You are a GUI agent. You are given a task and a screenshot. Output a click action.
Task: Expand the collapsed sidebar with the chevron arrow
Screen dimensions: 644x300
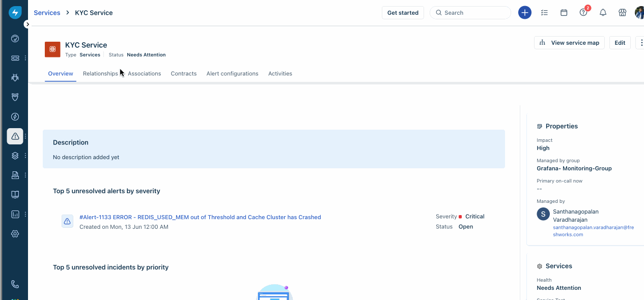point(27,23)
